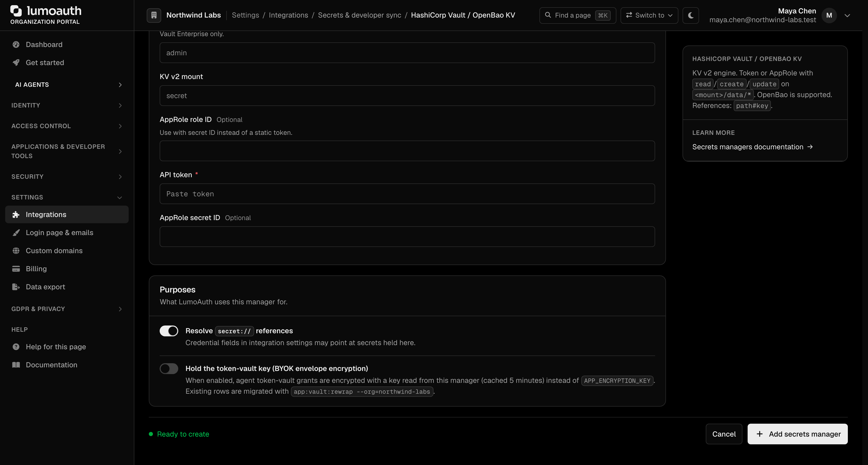The image size is (868, 465).
Task: Click the Cancel button
Action: (x=724, y=434)
